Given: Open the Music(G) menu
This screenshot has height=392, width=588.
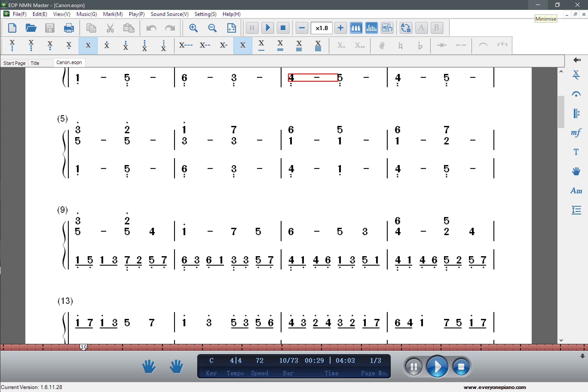Looking at the screenshot, I should point(86,14).
